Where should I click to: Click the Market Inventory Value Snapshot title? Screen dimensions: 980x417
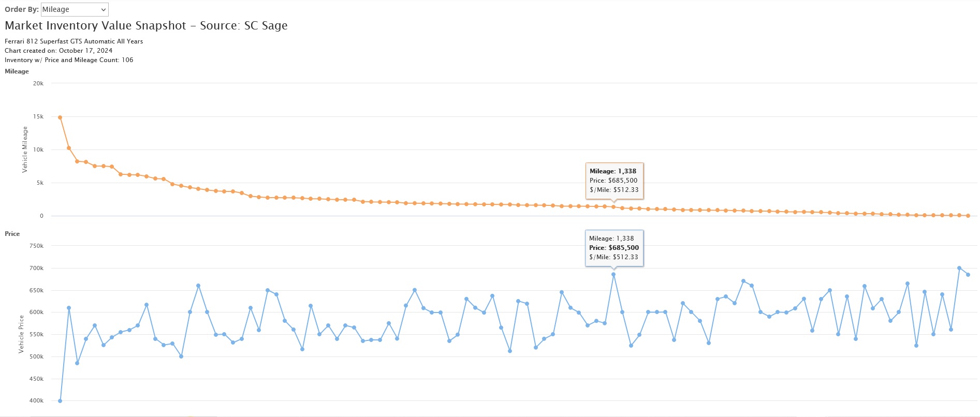point(146,26)
